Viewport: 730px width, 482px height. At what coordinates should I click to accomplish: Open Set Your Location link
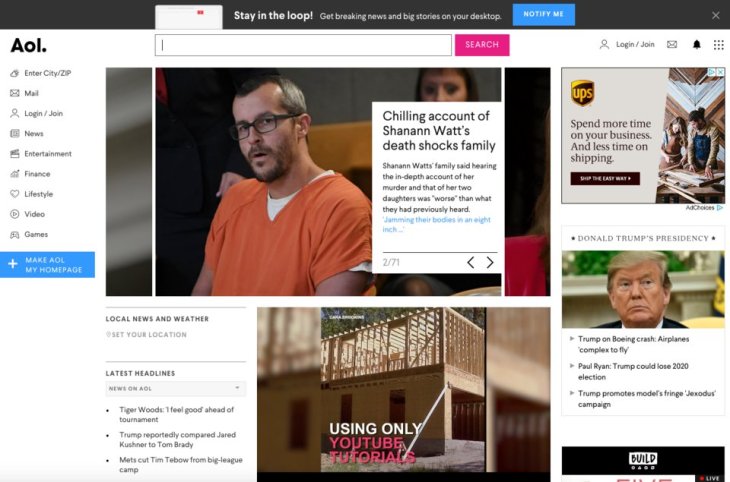click(x=148, y=335)
